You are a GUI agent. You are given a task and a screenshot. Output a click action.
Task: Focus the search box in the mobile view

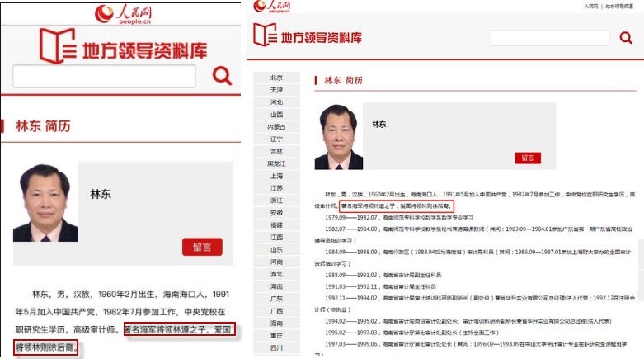[105, 76]
